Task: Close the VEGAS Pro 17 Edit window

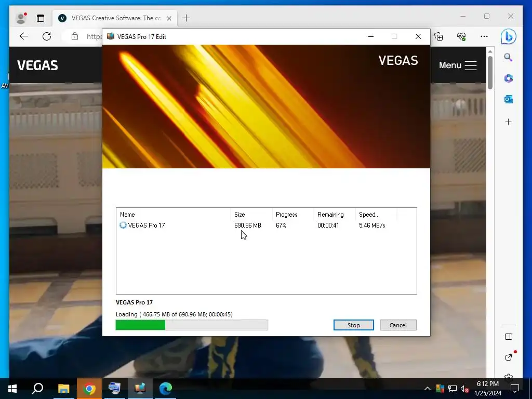Action: click(x=418, y=36)
